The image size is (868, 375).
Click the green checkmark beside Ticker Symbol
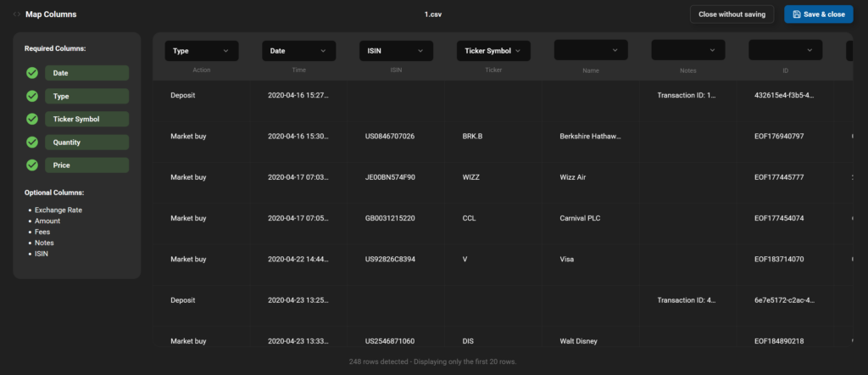point(32,119)
